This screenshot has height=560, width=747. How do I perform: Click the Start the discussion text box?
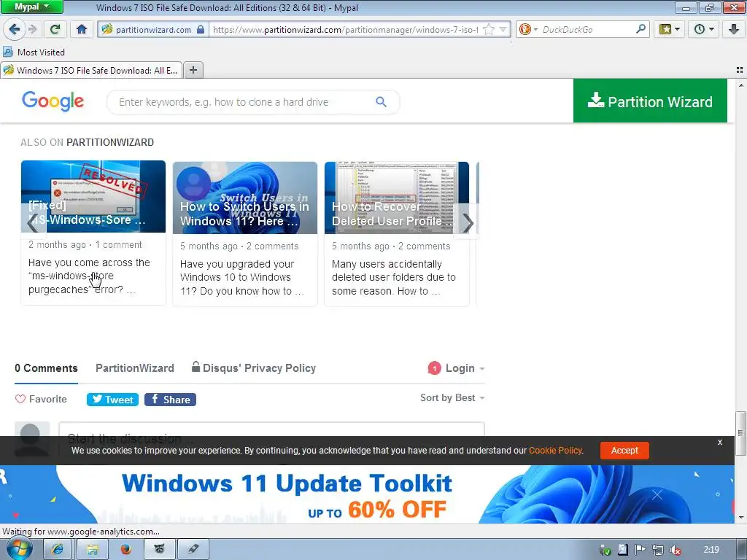pyautogui.click(x=271, y=429)
